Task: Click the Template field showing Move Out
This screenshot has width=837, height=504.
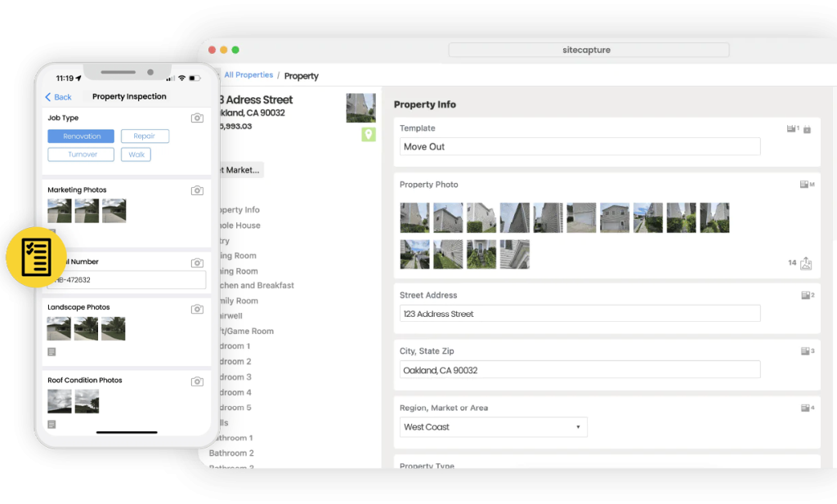Action: click(x=580, y=147)
